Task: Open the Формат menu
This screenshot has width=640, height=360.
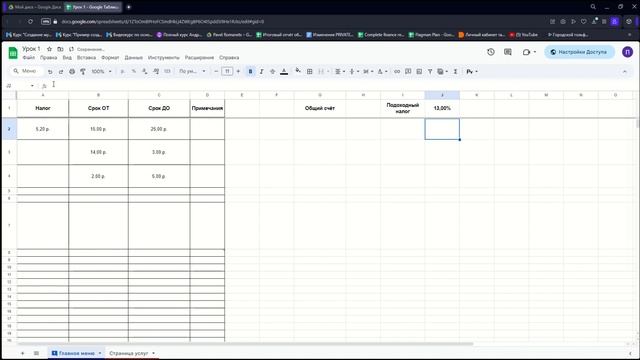Action: coord(110,58)
